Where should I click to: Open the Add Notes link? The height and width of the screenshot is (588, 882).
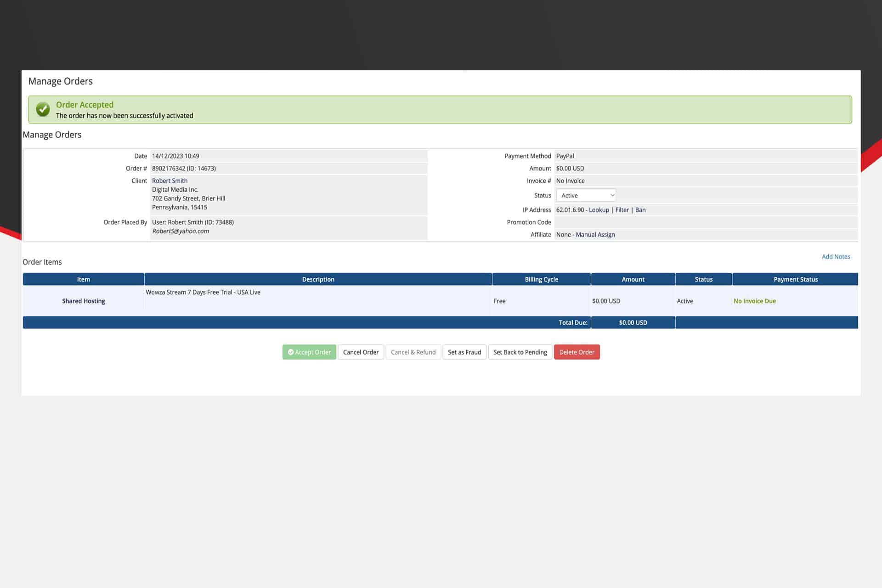[836, 257]
